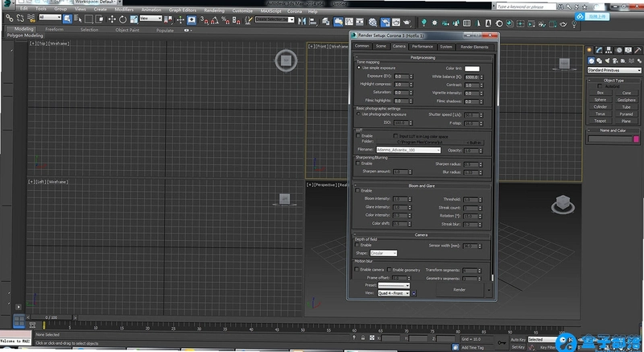644x352 pixels.
Task: Choose the Rectangular Selection Region tool
Action: pos(89,19)
